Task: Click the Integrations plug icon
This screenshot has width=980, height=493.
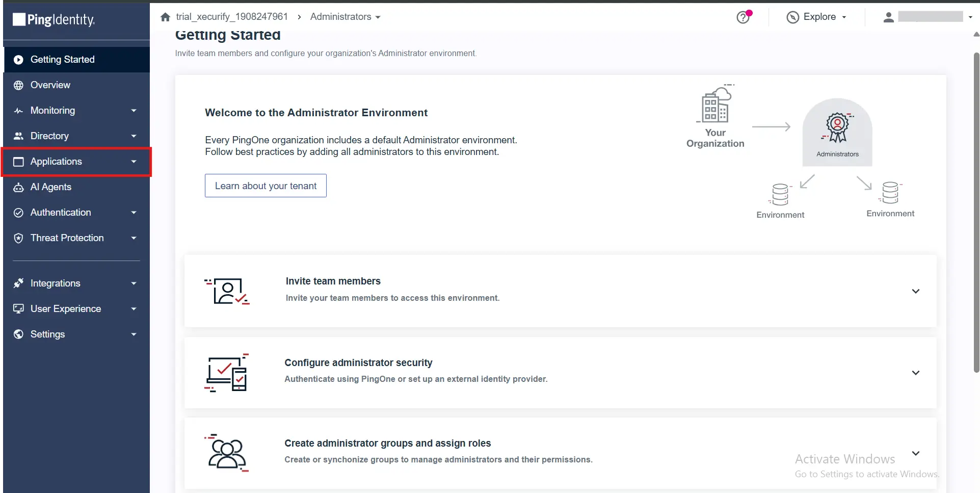Action: tap(18, 283)
